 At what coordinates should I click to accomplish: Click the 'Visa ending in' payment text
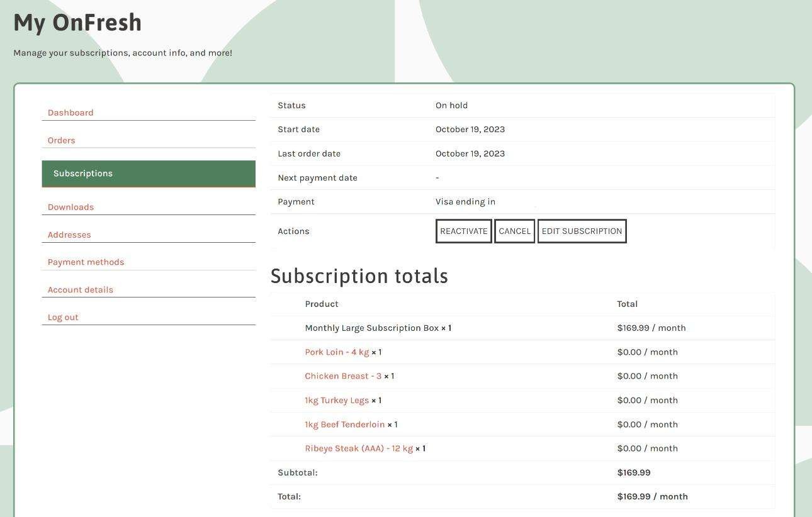pos(465,202)
